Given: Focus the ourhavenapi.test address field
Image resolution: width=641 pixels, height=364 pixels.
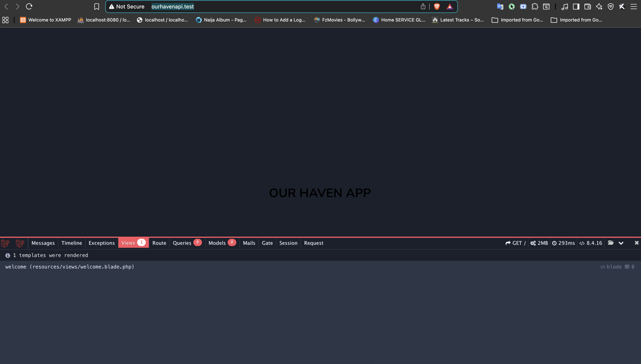Looking at the screenshot, I should (x=281, y=7).
